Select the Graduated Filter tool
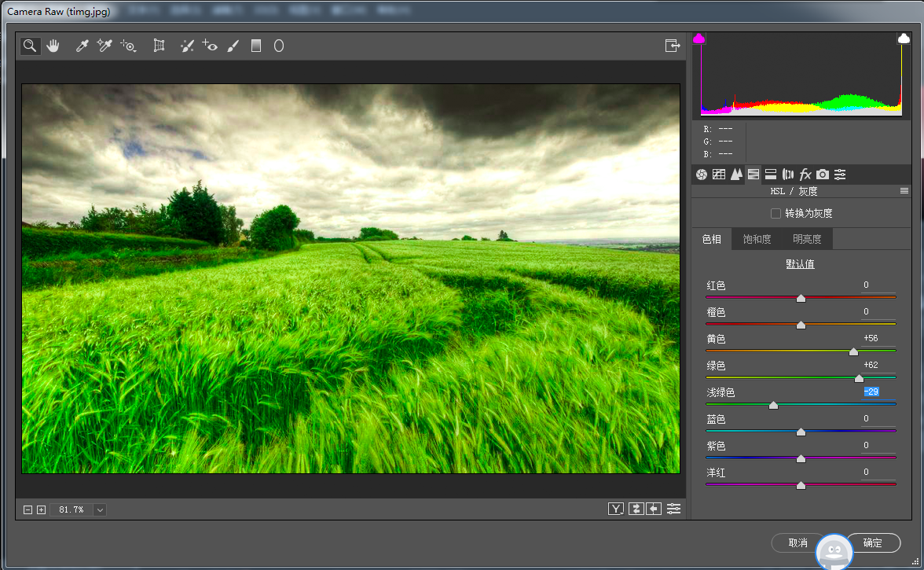Screen dimensions: 924x570 click(x=256, y=46)
